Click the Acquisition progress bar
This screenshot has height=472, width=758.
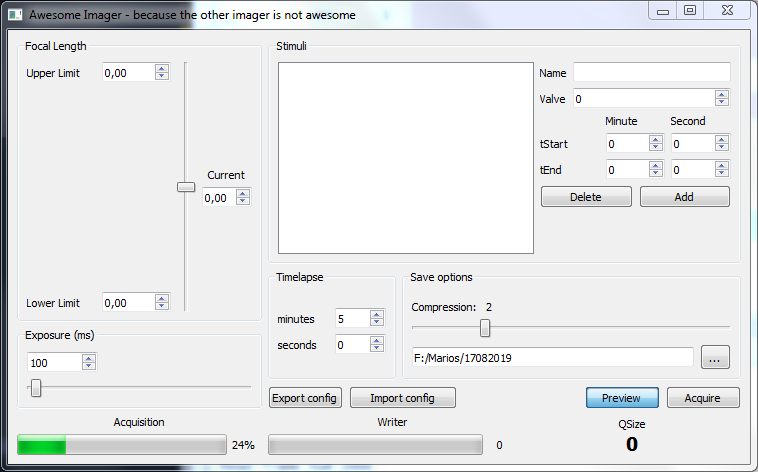coord(122,445)
